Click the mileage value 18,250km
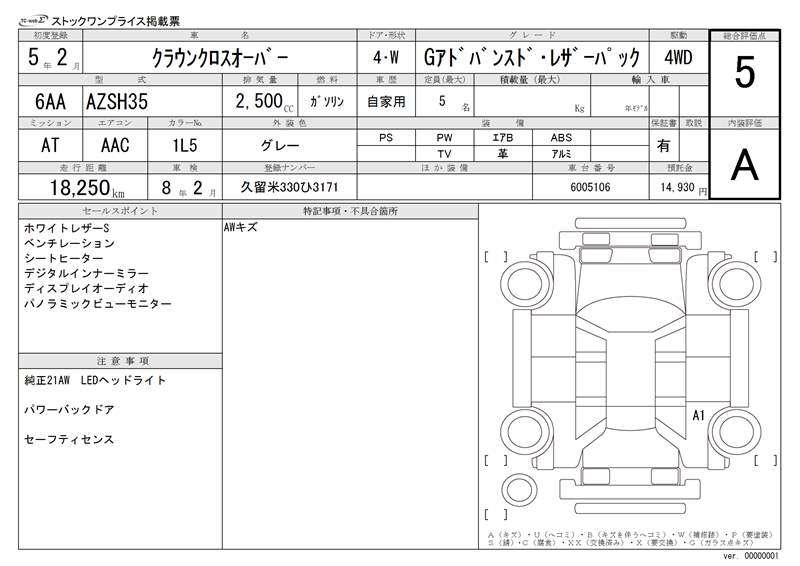Screen dimensions: 800x566 click(87, 188)
